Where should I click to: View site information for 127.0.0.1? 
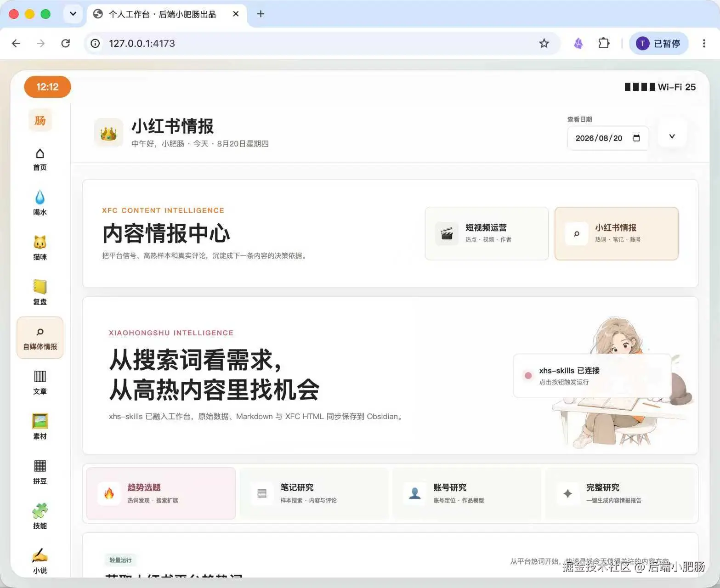(x=95, y=43)
